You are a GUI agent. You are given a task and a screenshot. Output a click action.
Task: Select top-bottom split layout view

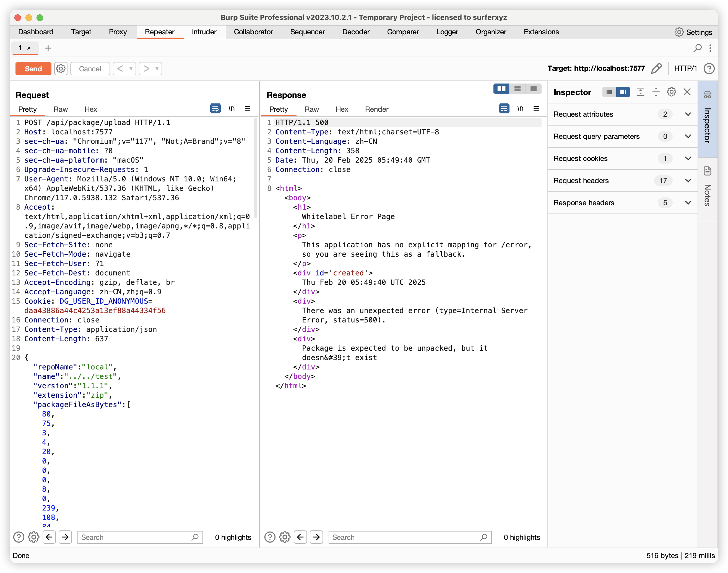517,89
